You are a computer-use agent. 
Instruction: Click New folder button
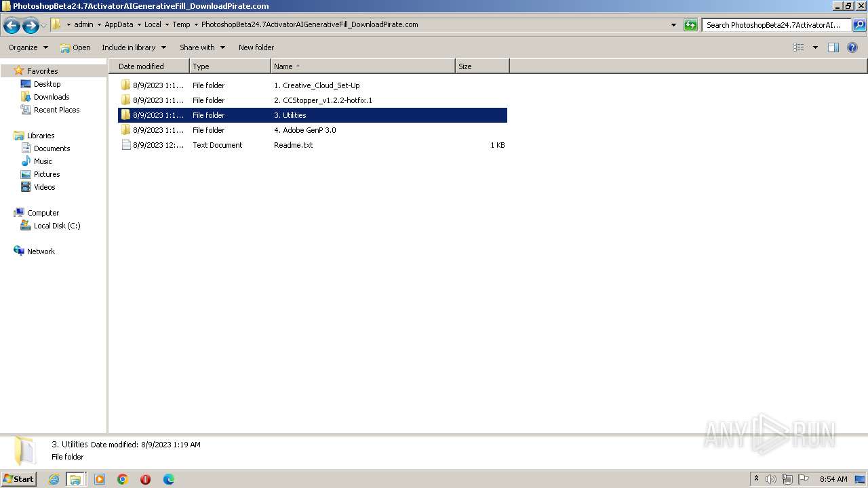pos(256,47)
